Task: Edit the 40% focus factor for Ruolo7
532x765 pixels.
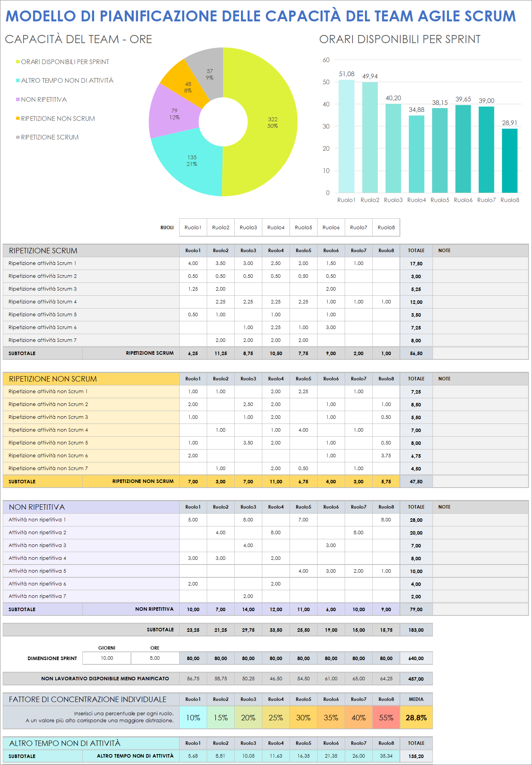Action: point(359,718)
